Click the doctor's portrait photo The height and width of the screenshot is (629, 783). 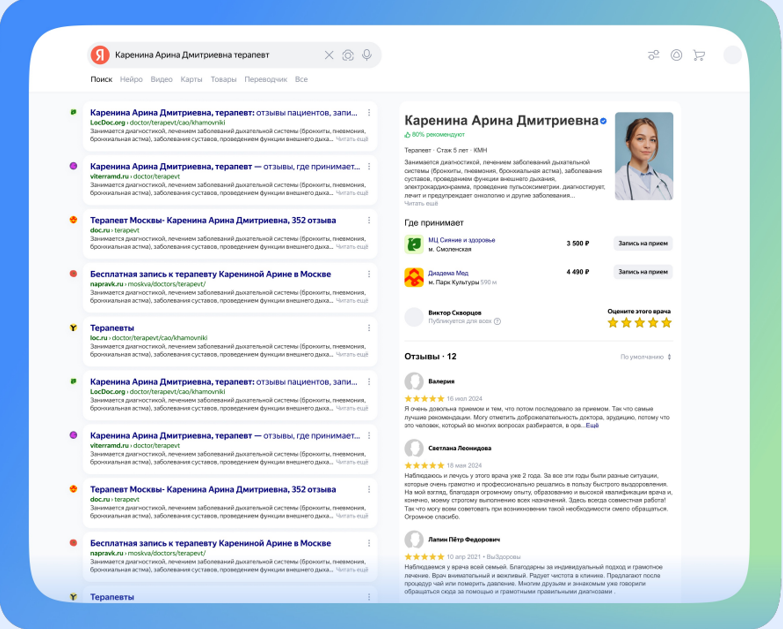(x=644, y=156)
